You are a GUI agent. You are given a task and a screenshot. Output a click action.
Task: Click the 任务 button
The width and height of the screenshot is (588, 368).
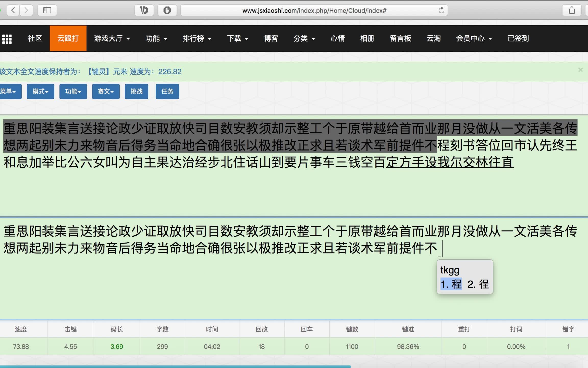(167, 91)
